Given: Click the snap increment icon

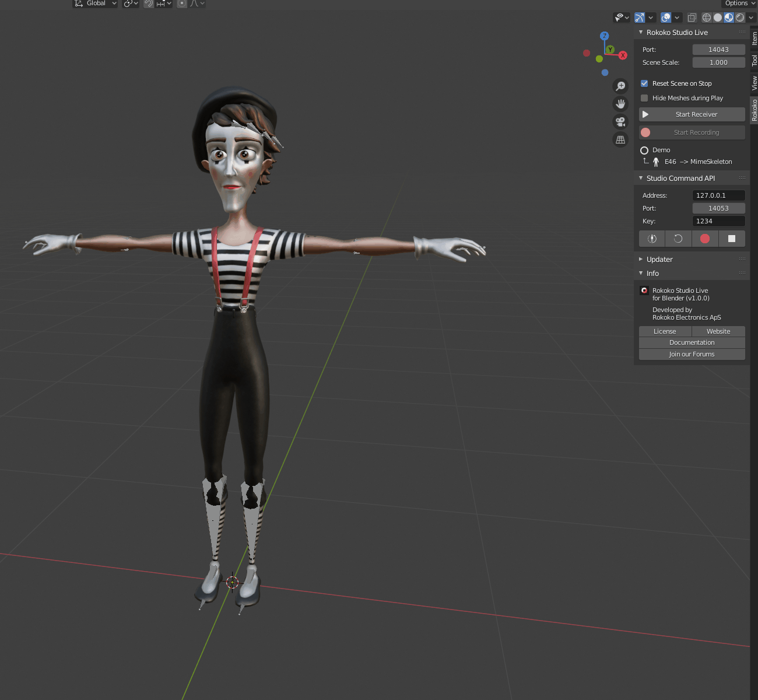Looking at the screenshot, I should (161, 3).
